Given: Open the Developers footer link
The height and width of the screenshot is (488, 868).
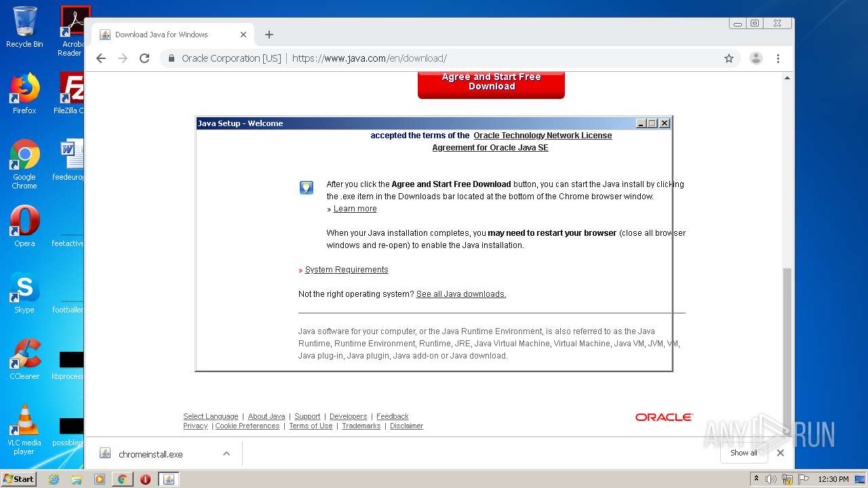Looking at the screenshot, I should tap(348, 416).
